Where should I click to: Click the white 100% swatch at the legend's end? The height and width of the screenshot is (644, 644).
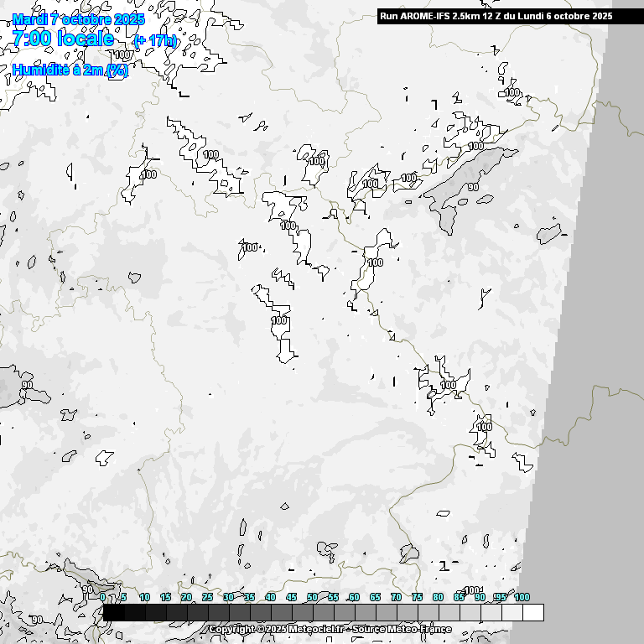pos(532,613)
